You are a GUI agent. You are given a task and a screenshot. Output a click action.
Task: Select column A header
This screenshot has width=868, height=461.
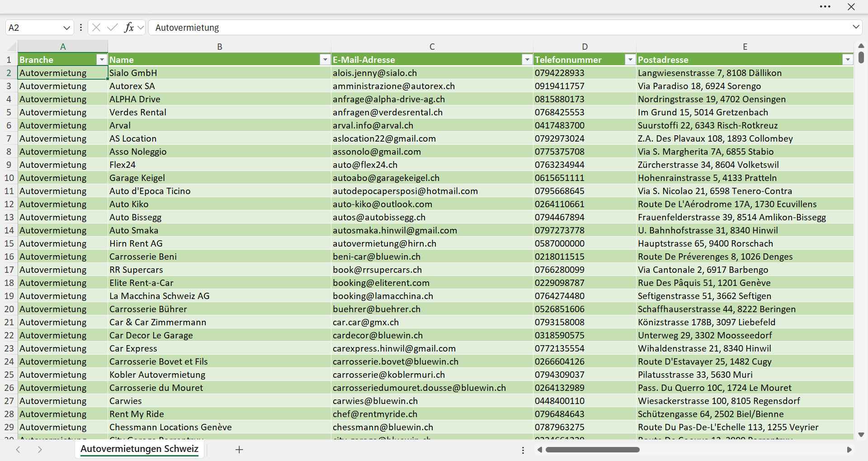63,47
